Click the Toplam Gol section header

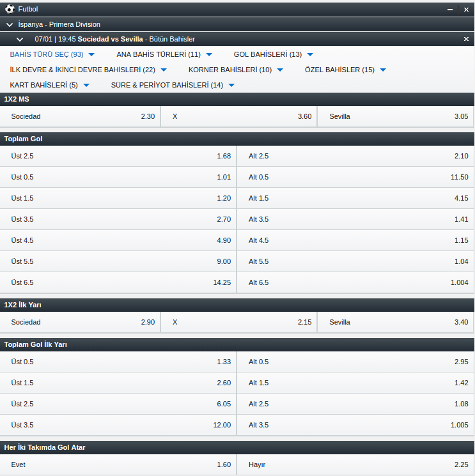tap(237, 139)
